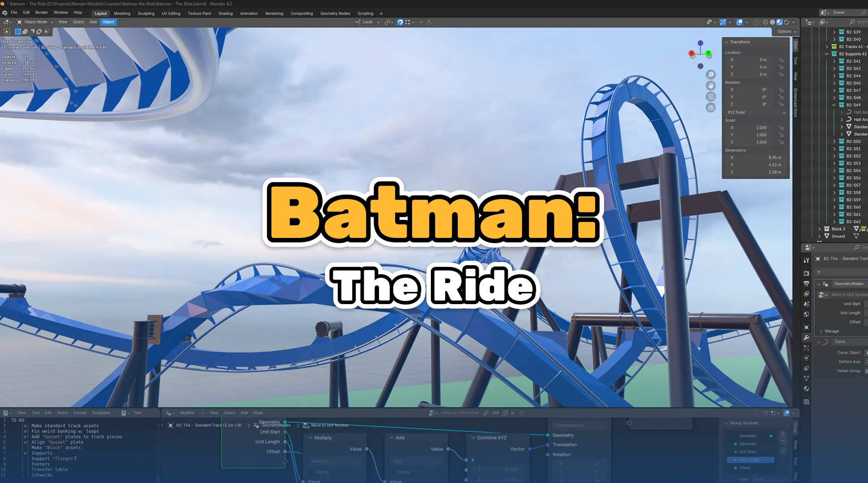Open the Tool tab in viewport sidebar
868x483 pixels.
(x=796, y=60)
